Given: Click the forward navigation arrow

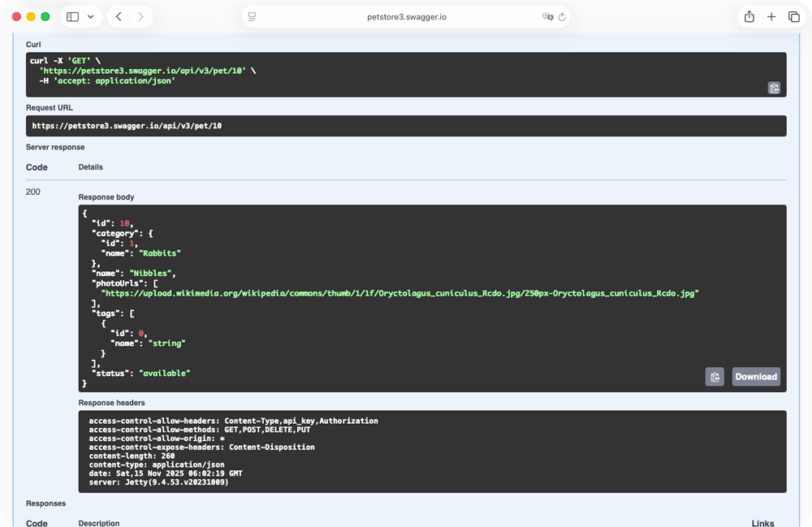Looking at the screenshot, I should 140,17.
